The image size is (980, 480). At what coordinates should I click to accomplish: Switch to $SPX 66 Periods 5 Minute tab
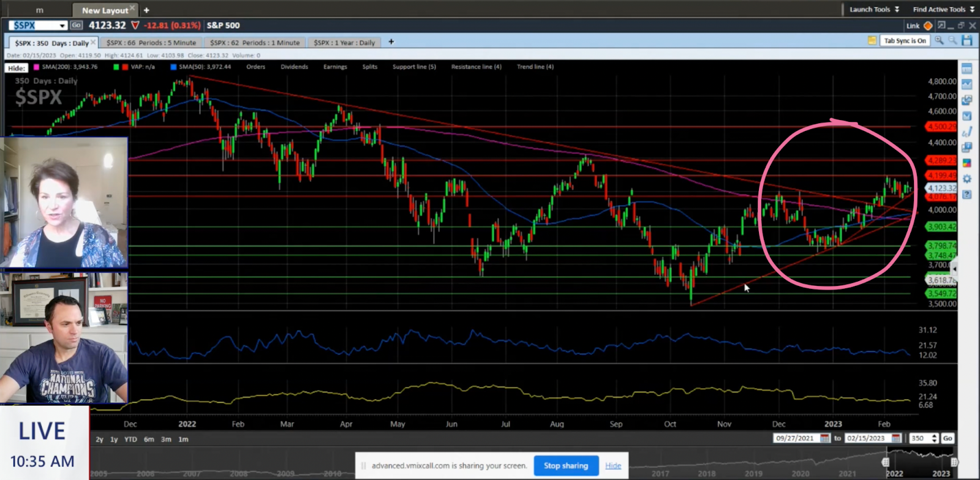click(151, 43)
